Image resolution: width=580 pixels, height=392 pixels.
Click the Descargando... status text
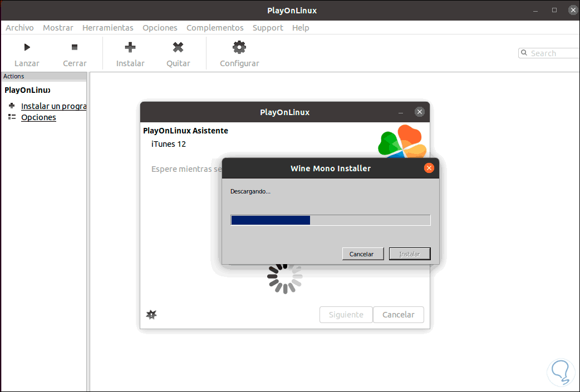click(250, 191)
